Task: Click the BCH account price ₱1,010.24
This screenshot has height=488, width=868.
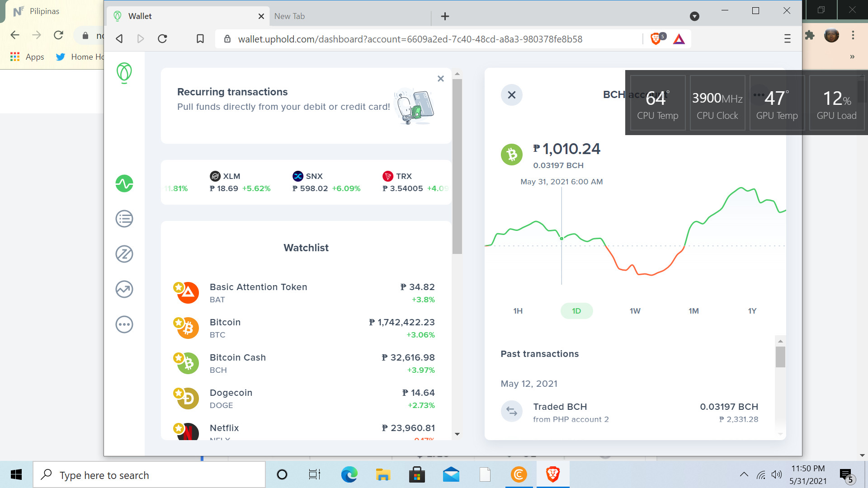Action: coord(566,149)
